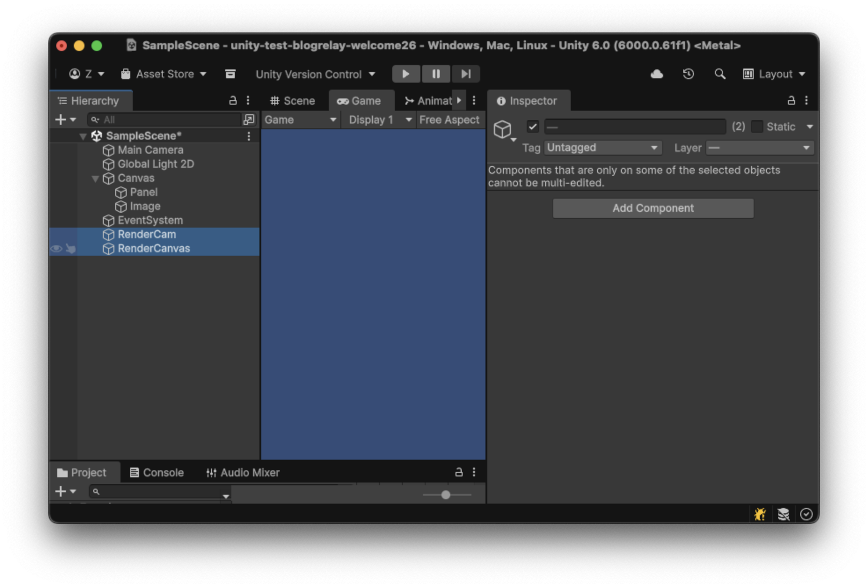Open the Layout dropdown button
868x588 pixels.
774,74
